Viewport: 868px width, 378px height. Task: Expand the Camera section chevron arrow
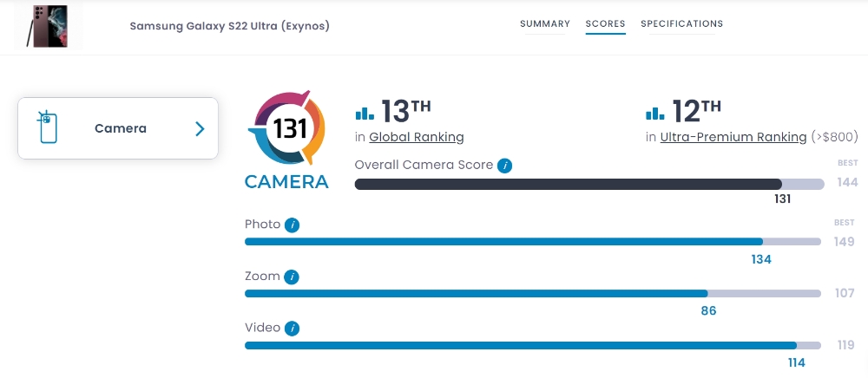pos(200,129)
